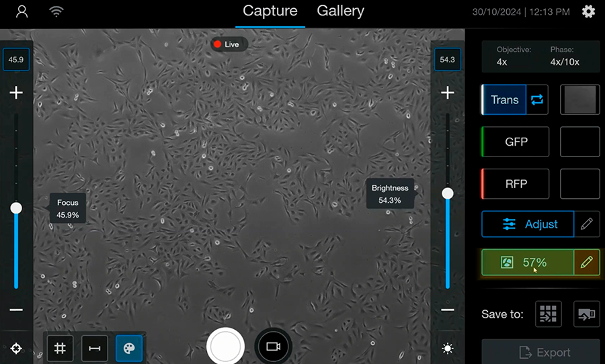Click the Brightness slider handle
The width and height of the screenshot is (605, 364).
447,193
